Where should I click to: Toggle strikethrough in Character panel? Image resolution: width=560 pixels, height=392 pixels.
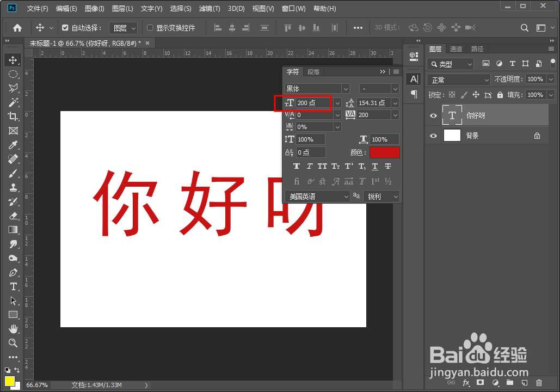[388, 166]
